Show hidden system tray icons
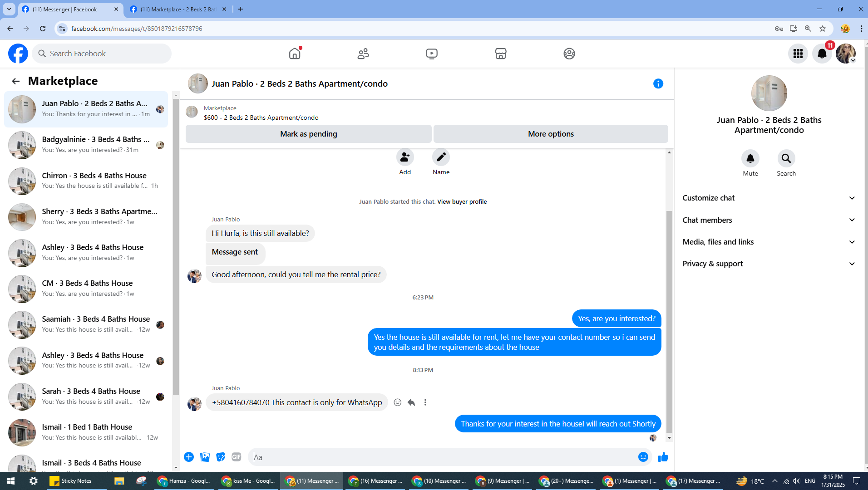This screenshot has height=490, width=868. click(x=774, y=481)
